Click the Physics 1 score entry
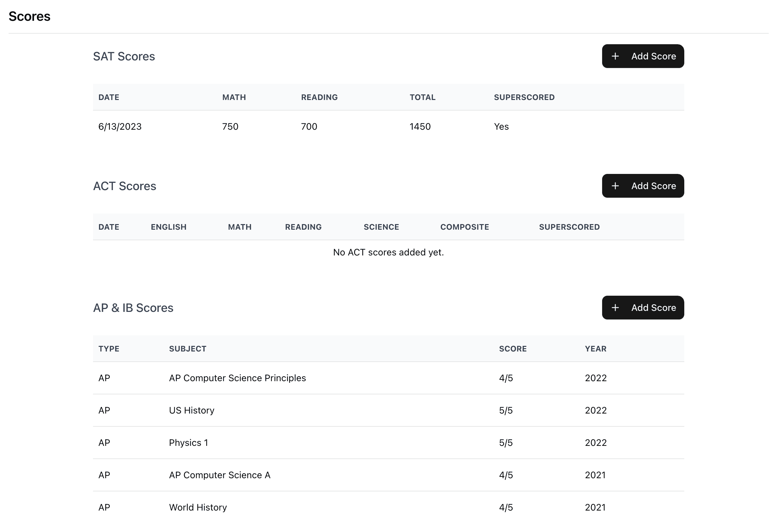 tap(188, 443)
